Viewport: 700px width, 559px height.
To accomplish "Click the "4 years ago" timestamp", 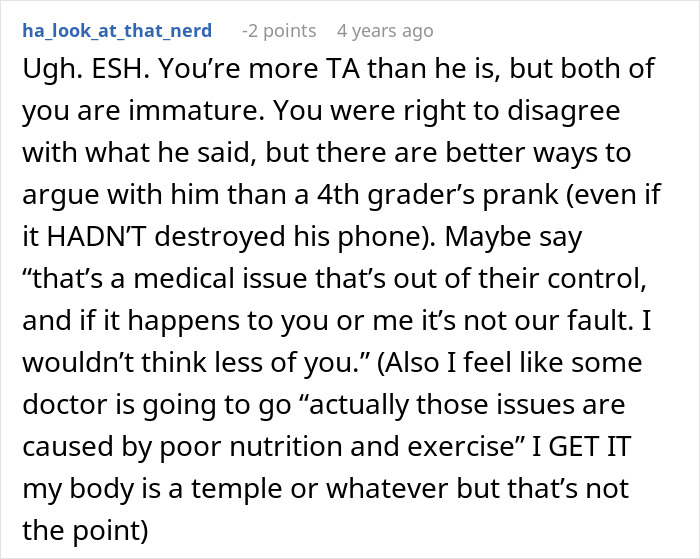I will point(385,30).
